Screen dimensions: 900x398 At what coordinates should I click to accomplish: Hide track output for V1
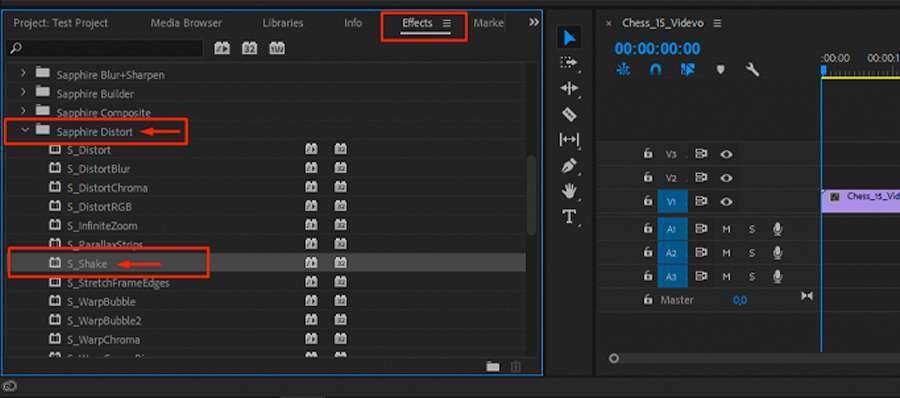(x=727, y=201)
